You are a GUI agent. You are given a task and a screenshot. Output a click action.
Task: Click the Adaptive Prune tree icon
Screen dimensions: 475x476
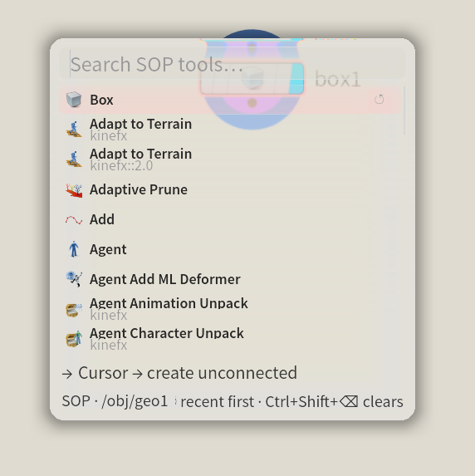click(74, 189)
